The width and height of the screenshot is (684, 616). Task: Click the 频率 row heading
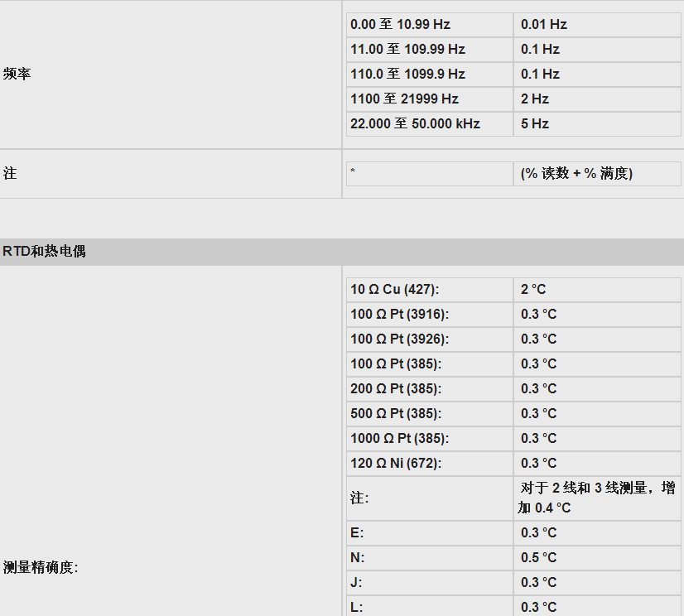point(17,75)
